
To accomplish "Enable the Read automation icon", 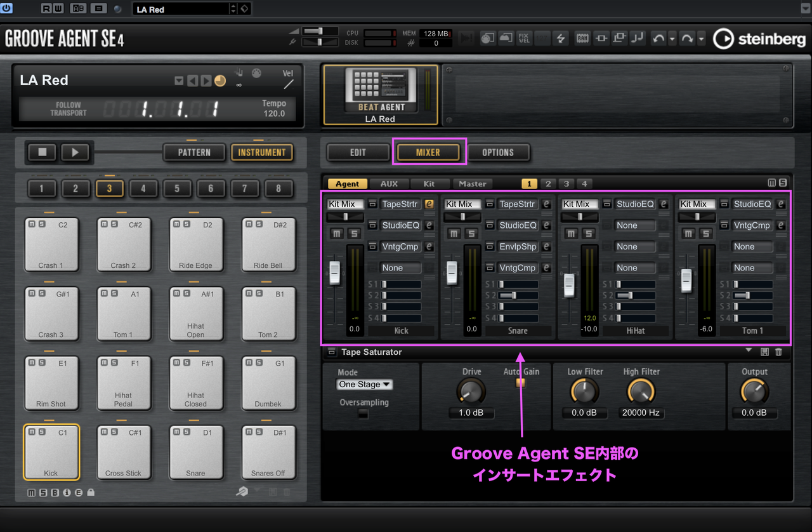I will [x=46, y=8].
